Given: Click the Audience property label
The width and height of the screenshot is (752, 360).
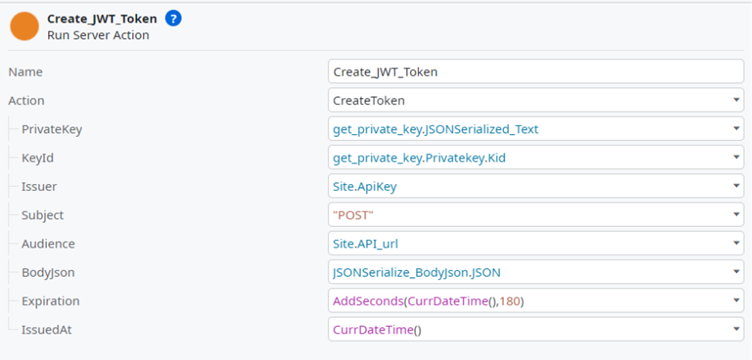Looking at the screenshot, I should pyautogui.click(x=48, y=244).
